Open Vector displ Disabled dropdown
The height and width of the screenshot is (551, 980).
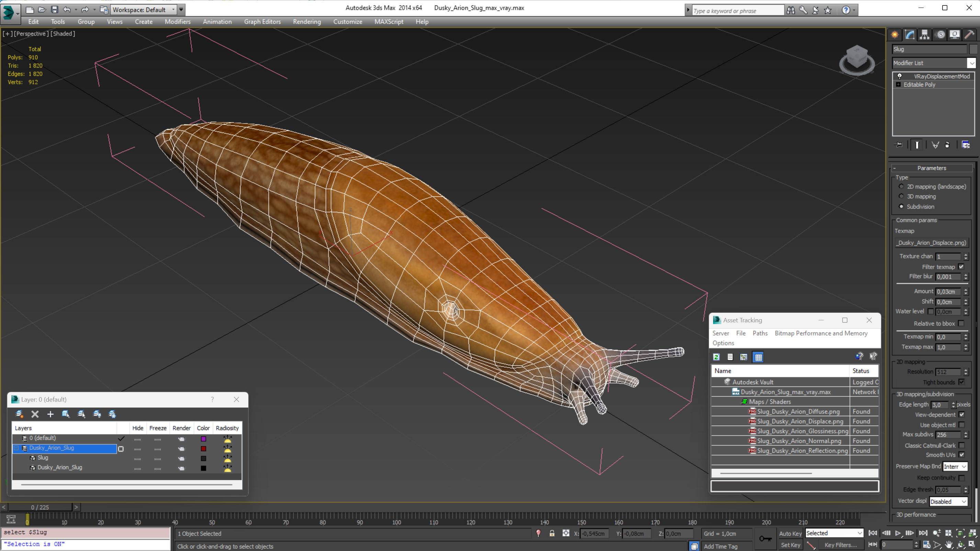click(x=948, y=502)
